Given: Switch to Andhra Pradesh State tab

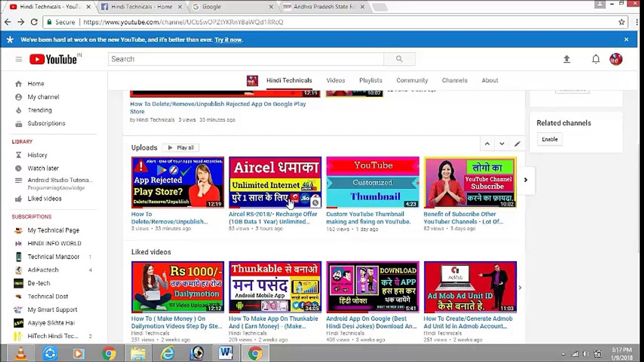Looking at the screenshot, I should [x=324, y=7].
